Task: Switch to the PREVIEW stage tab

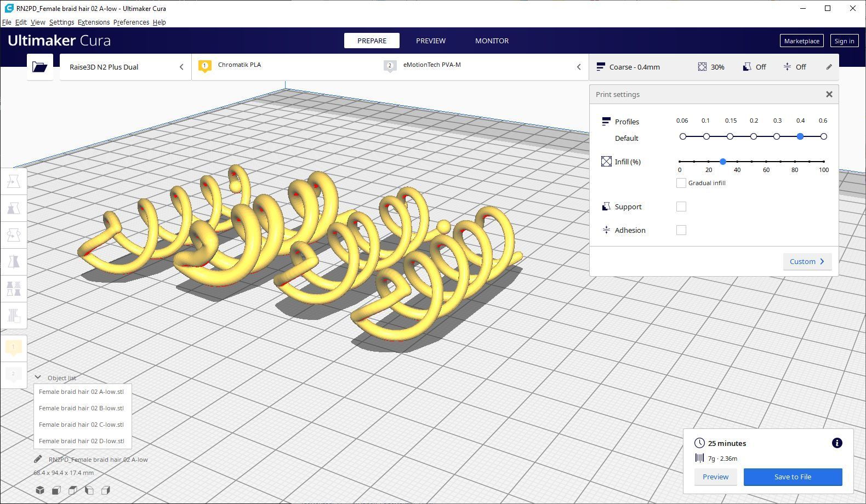Action: [431, 41]
